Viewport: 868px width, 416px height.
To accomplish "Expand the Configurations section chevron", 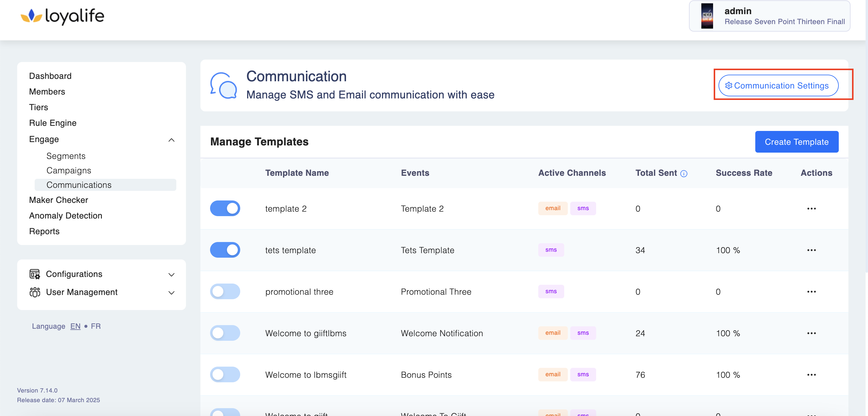I will [171, 275].
